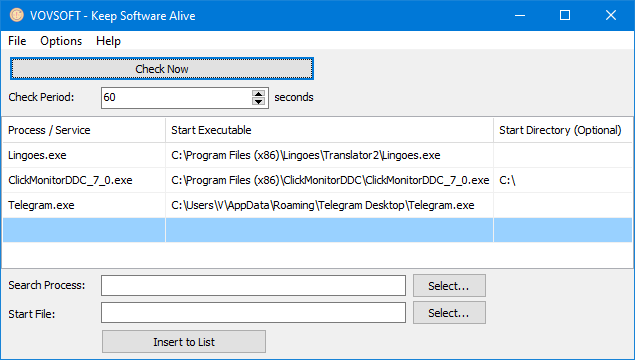
Task: Open the Help menu
Action: coord(108,41)
